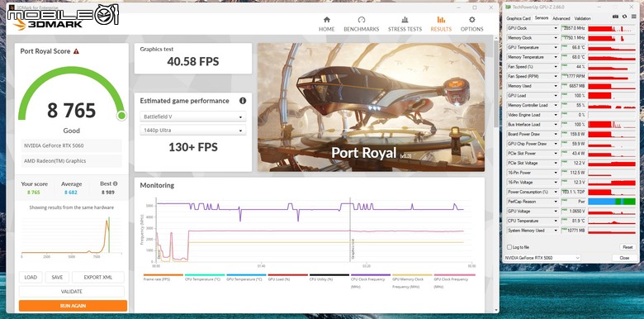Screen dimensions: 644x319
Task: Click the CPU Temperature teal legend swatch
Action: click(x=205, y=274)
